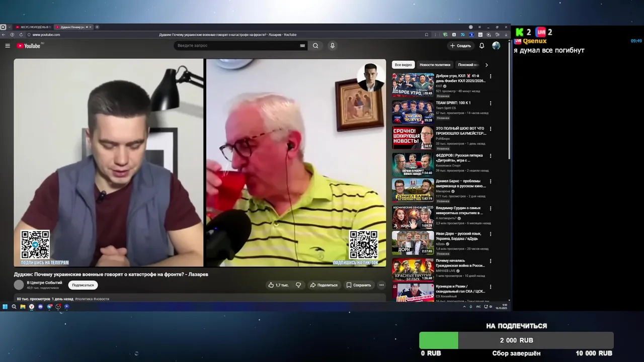Open the TEAM SPIRIT Top 100 Survey thumbnail
Viewport: 644px width, 362px height.
click(x=413, y=112)
